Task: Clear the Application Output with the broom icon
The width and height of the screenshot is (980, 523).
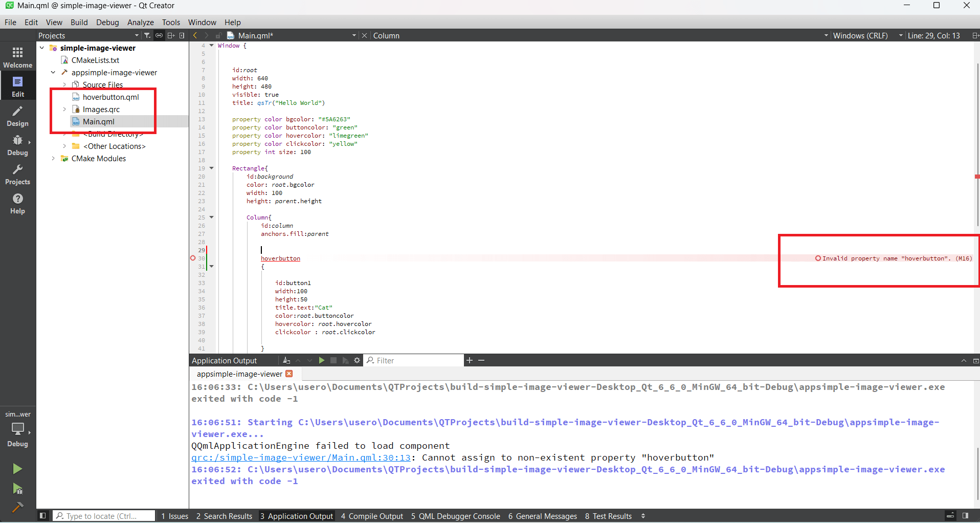Action: point(286,360)
